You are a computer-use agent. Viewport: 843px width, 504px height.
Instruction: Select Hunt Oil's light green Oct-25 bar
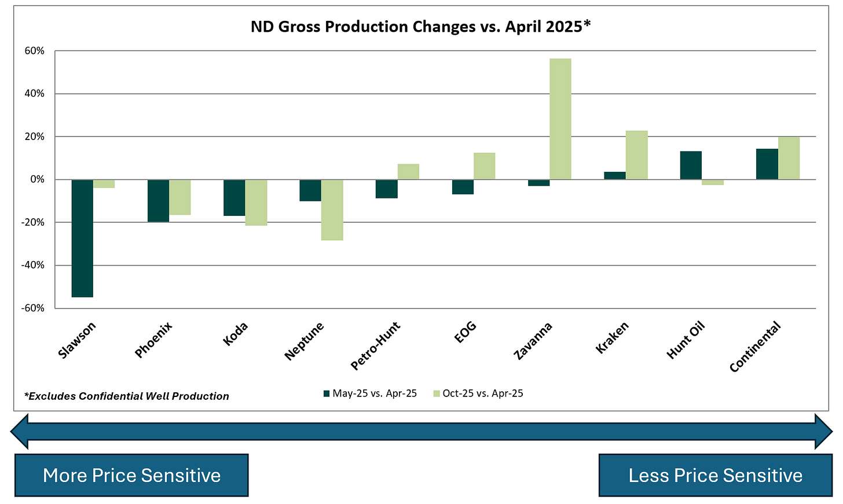tap(713, 182)
